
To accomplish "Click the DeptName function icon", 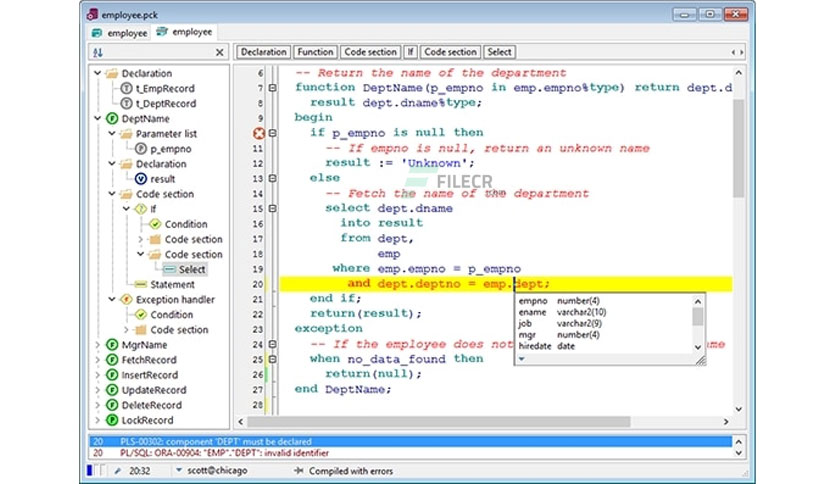I will tap(112, 118).
